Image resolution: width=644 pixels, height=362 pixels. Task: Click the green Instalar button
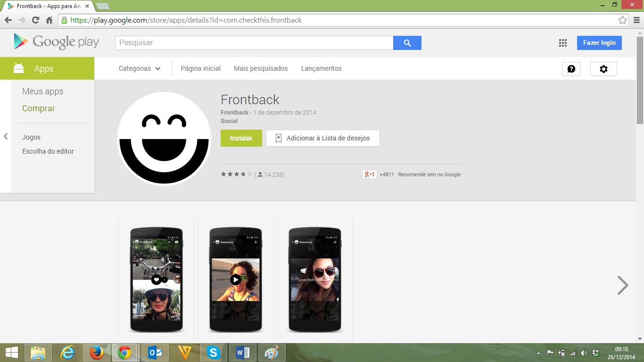[x=241, y=138]
